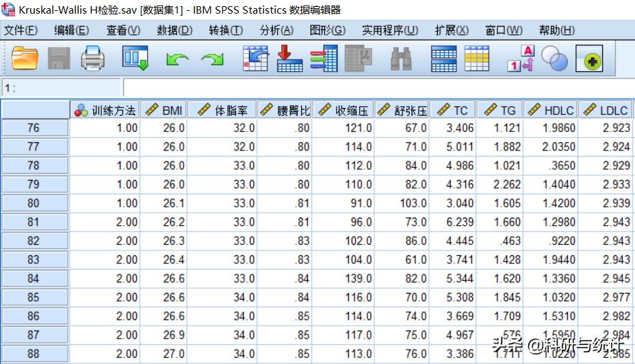
Task: Click the Go to variable icon
Action: click(289, 60)
